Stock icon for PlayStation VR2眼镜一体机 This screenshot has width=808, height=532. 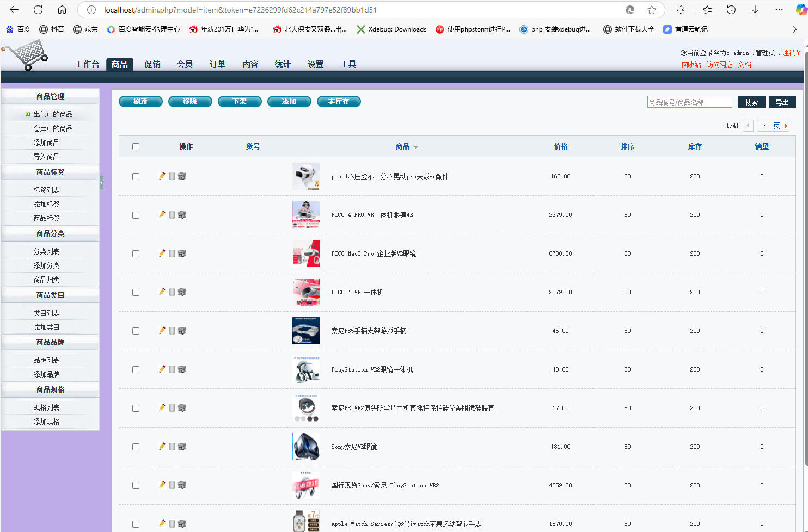(182, 369)
